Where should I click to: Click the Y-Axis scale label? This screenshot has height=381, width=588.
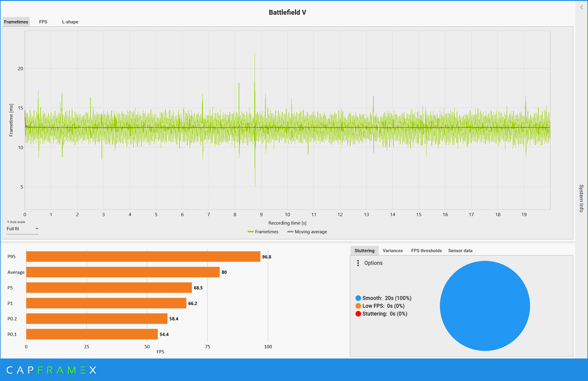click(x=16, y=222)
